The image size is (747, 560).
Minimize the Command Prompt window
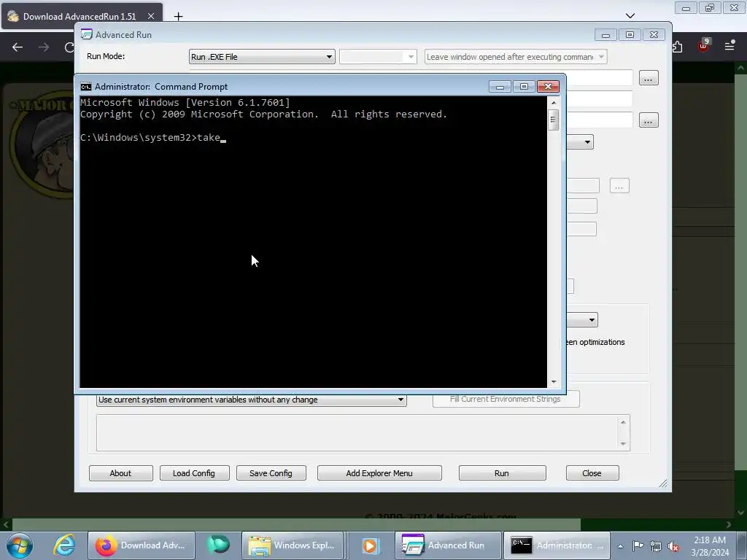[500, 87]
